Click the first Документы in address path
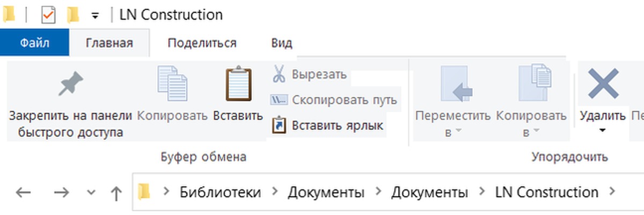 point(326,192)
